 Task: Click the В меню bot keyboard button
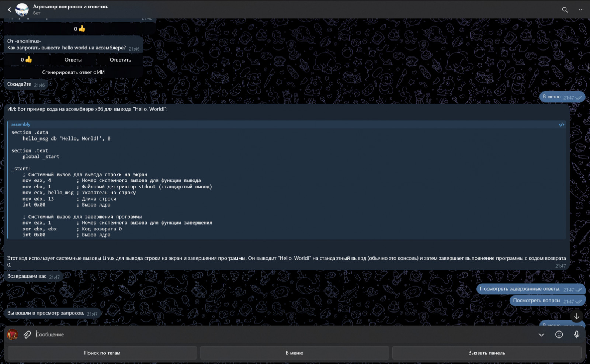294,353
